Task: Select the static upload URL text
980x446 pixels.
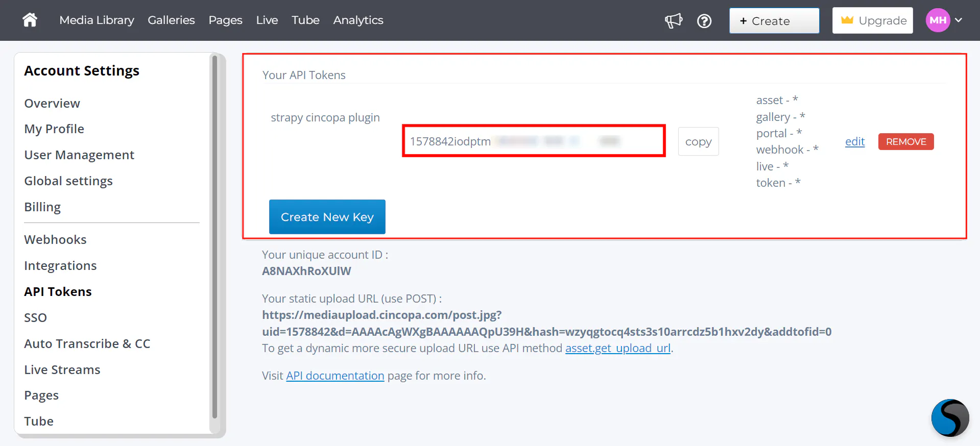Action: coord(547,324)
